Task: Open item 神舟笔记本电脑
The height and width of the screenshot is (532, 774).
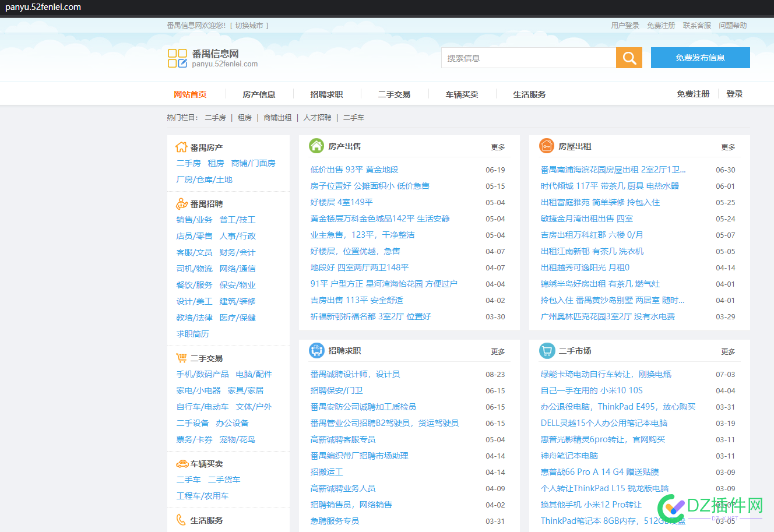Action: point(569,456)
